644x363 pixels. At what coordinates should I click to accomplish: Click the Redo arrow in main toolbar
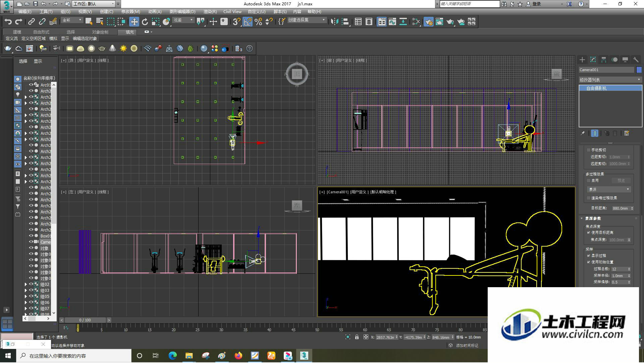tap(19, 22)
